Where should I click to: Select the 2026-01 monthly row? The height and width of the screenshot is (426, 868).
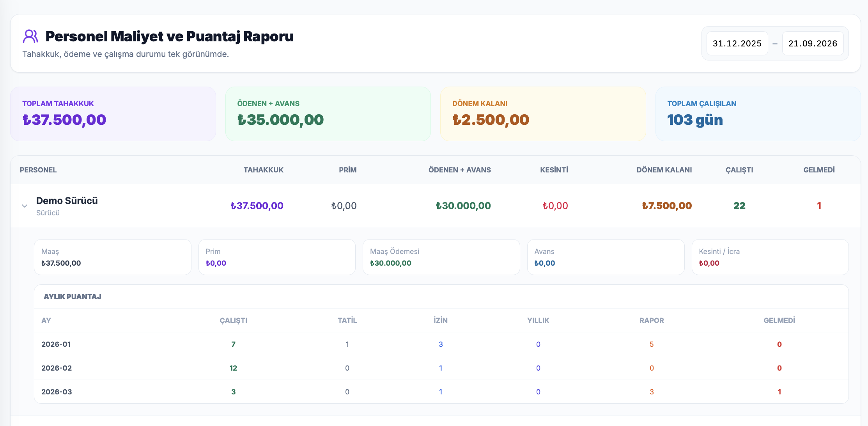441,344
